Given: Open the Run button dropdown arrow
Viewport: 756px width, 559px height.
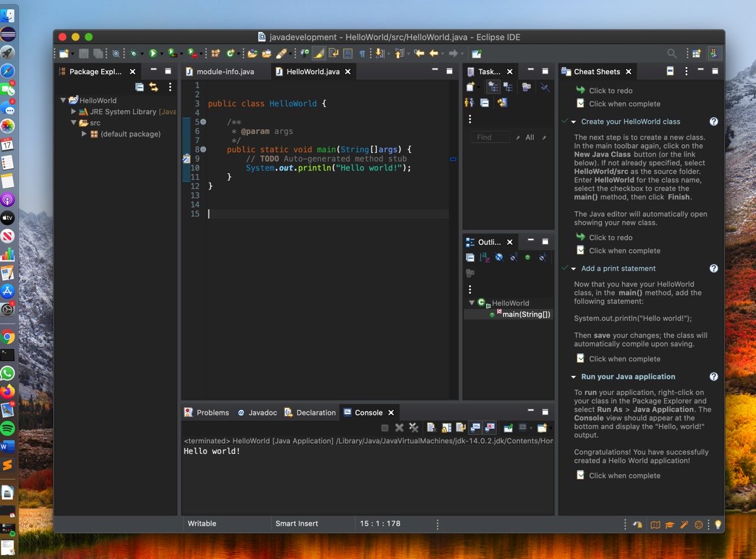Looking at the screenshot, I should [x=161, y=54].
